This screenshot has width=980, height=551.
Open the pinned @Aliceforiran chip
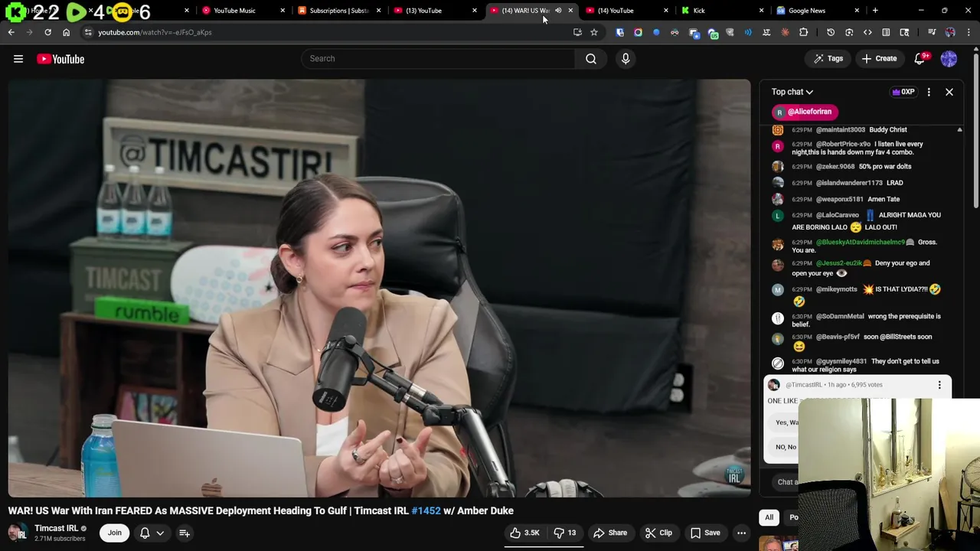coord(805,112)
